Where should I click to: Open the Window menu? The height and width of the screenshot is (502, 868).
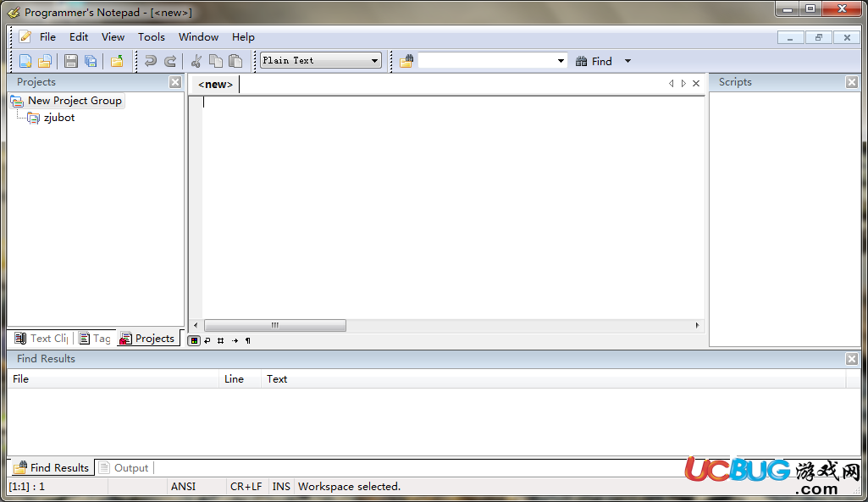click(x=198, y=37)
